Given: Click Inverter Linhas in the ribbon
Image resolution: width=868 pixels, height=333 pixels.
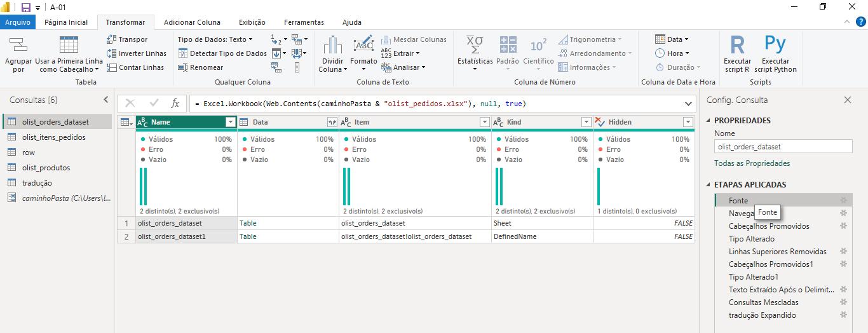Looking at the screenshot, I should point(137,53).
